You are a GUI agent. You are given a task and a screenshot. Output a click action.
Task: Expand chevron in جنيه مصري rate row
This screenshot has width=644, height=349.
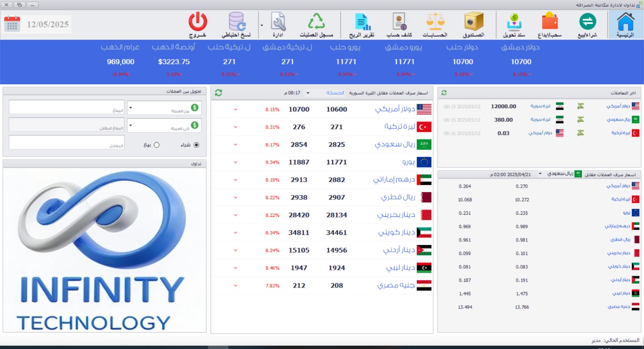pos(235,285)
